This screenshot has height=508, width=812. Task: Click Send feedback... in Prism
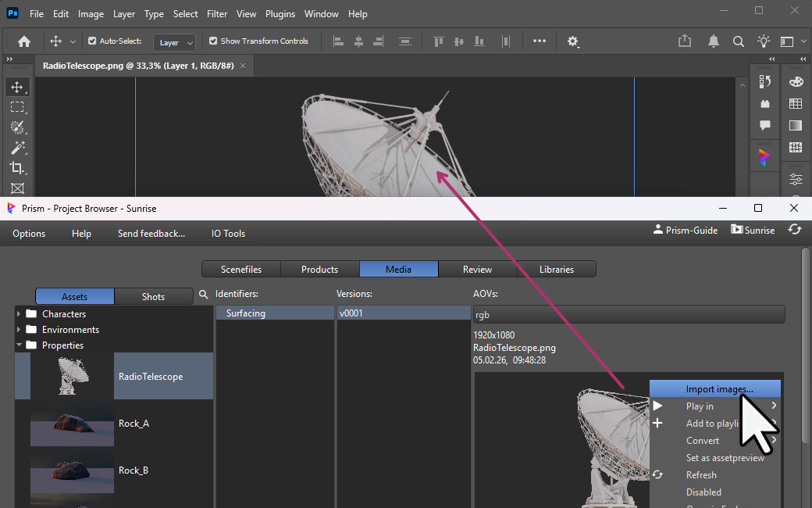coord(151,233)
